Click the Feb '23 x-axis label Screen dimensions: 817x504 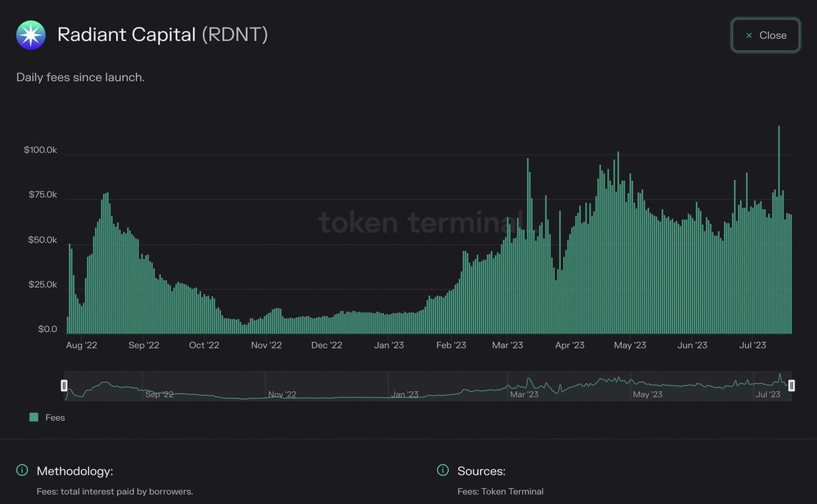point(451,345)
